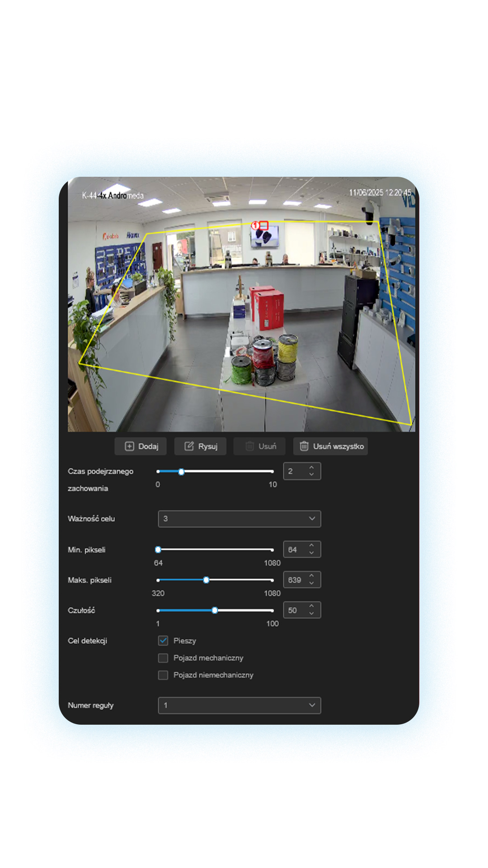
Task: Click the red region marker 1 on video
Action: (255, 225)
